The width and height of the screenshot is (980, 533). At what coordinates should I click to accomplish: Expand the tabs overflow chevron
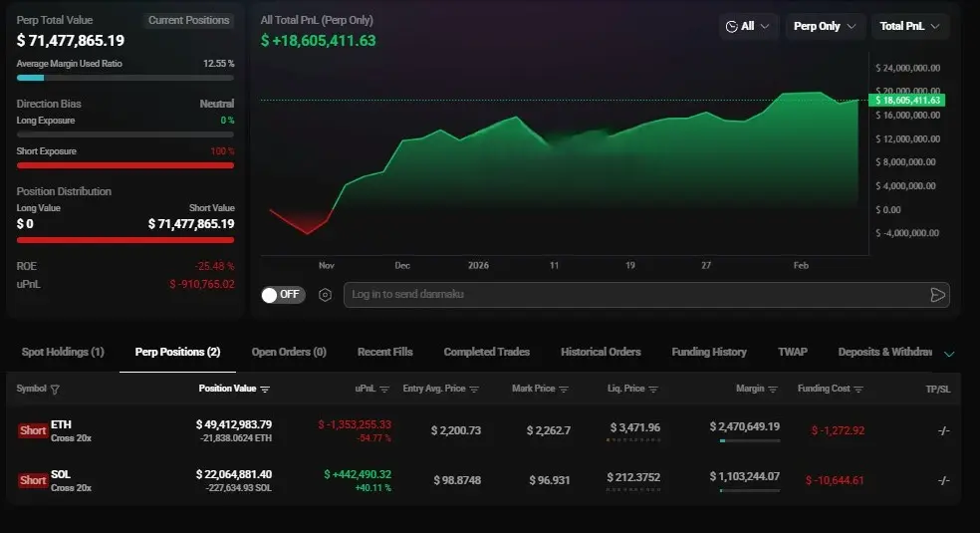pyautogui.click(x=949, y=354)
